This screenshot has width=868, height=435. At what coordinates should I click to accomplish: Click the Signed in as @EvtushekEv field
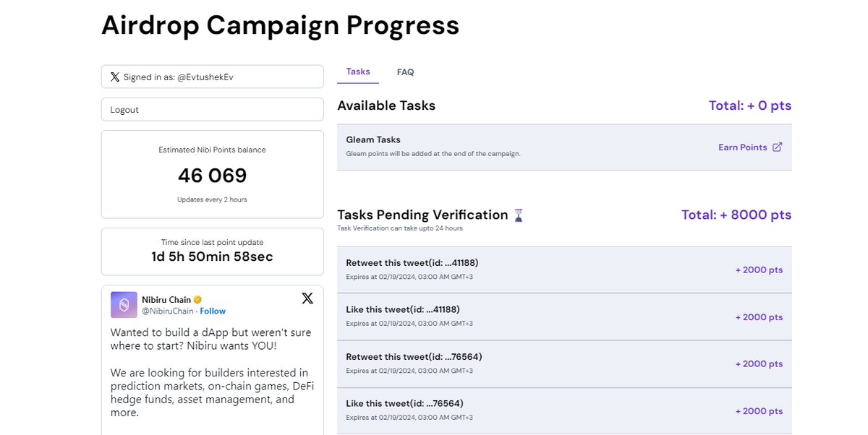click(x=212, y=77)
